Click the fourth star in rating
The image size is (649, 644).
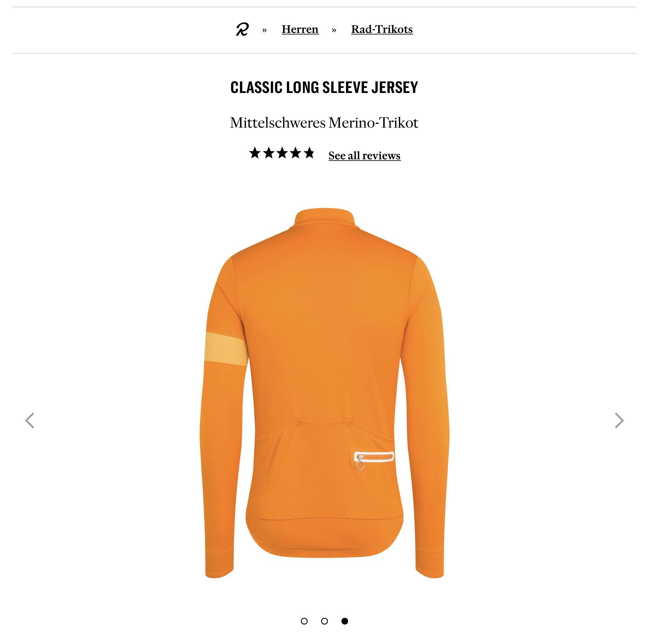296,153
